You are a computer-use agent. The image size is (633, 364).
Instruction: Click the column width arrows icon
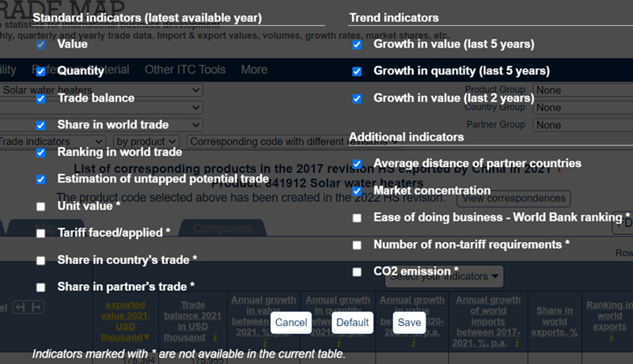(30, 307)
